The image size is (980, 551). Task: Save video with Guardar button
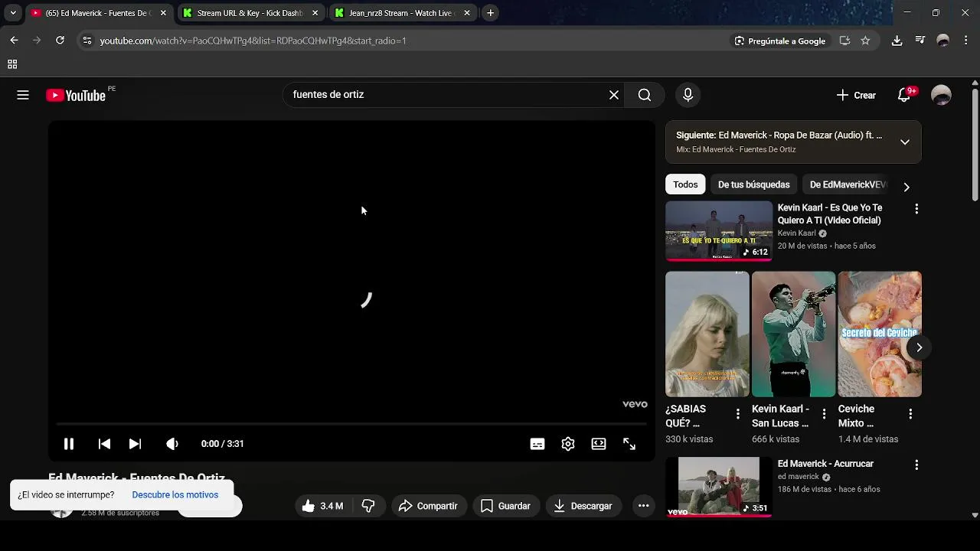[x=505, y=506]
